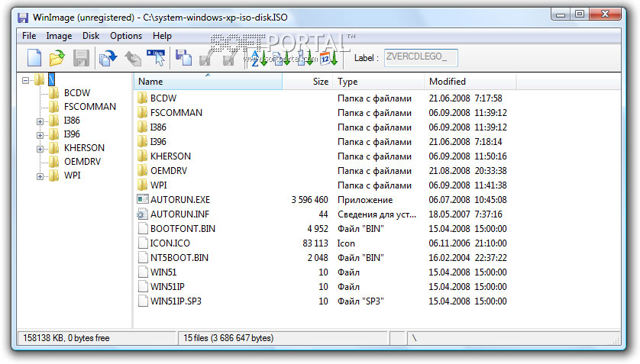640x364 pixels.
Task: Click the size value 3 596 460
Action: pos(310,200)
